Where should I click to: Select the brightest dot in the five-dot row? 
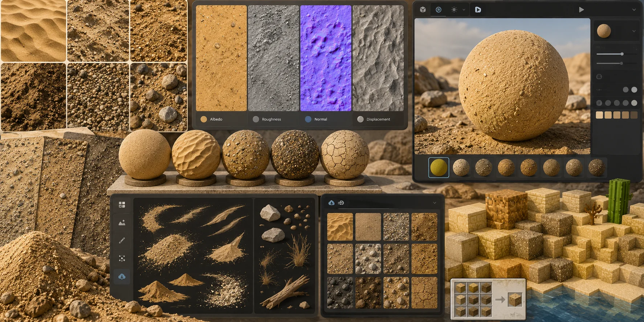click(634, 103)
